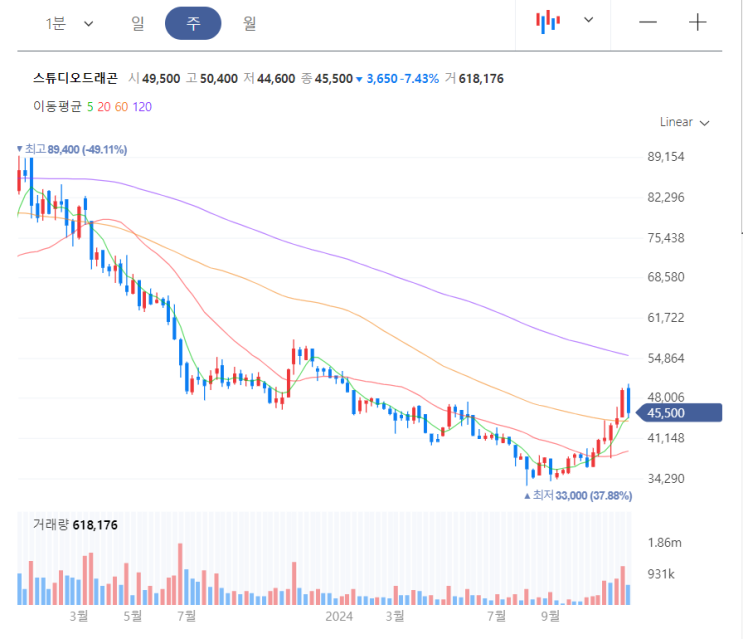This screenshot has height=639, width=743.
Task: Zoom in with the plus button
Action: (698, 22)
